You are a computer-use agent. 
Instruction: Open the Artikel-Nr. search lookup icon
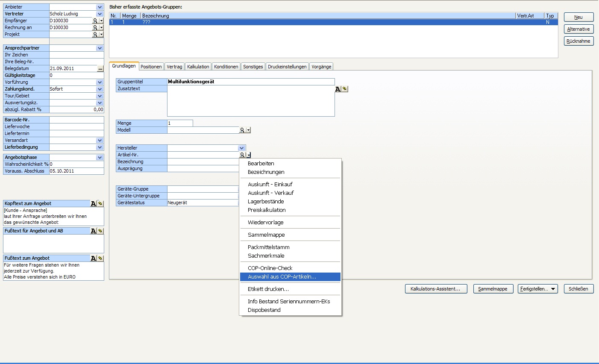[242, 155]
